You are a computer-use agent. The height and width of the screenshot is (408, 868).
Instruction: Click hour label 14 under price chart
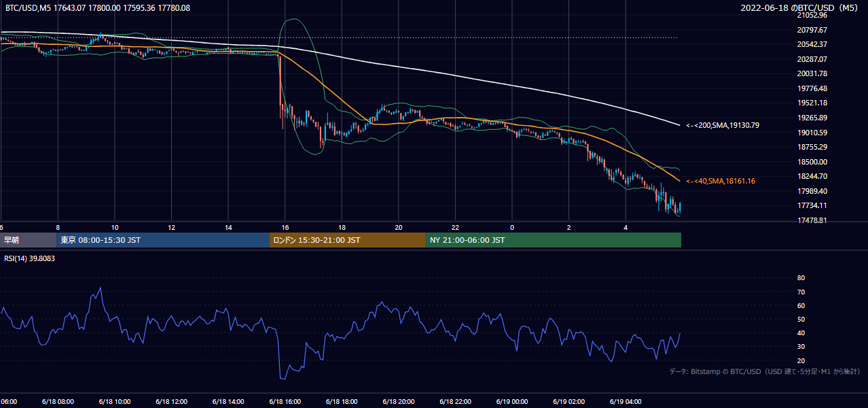pos(228,227)
